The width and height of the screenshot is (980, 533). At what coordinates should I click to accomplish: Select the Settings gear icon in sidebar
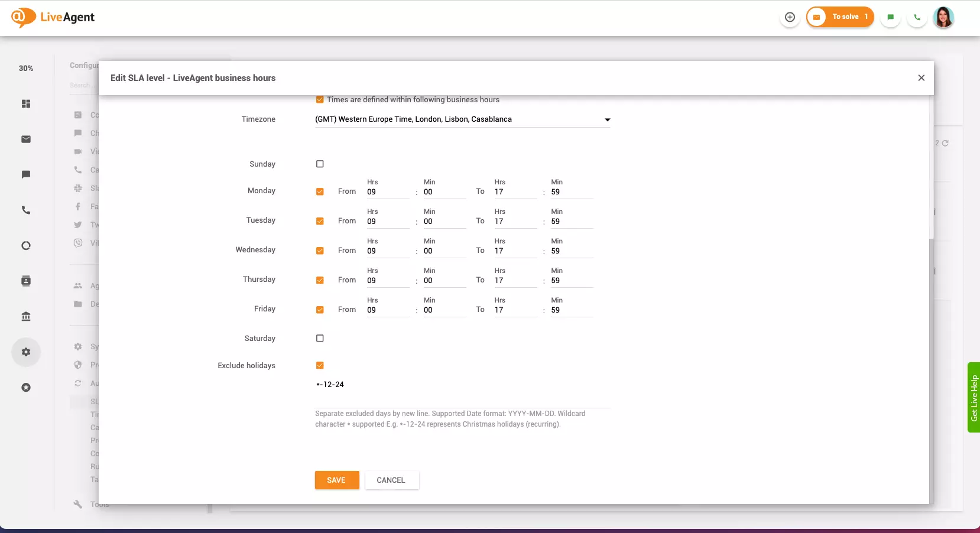[x=25, y=352]
